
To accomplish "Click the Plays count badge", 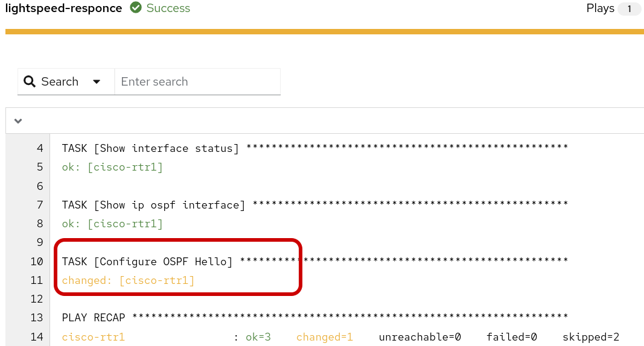I will (x=630, y=9).
